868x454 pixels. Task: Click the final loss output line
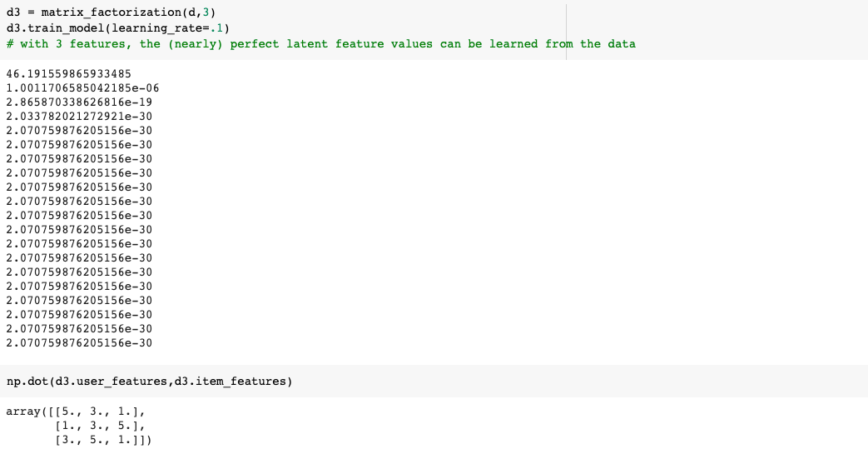79,342
